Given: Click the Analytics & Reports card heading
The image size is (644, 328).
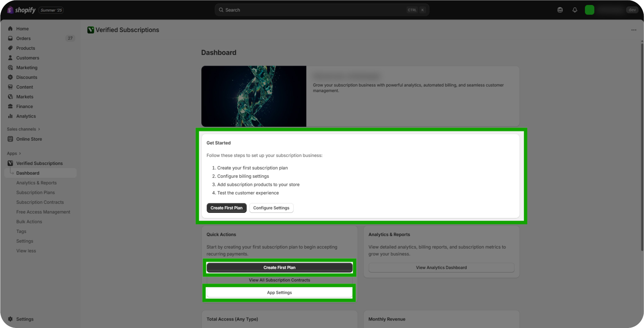Looking at the screenshot, I should click(389, 234).
